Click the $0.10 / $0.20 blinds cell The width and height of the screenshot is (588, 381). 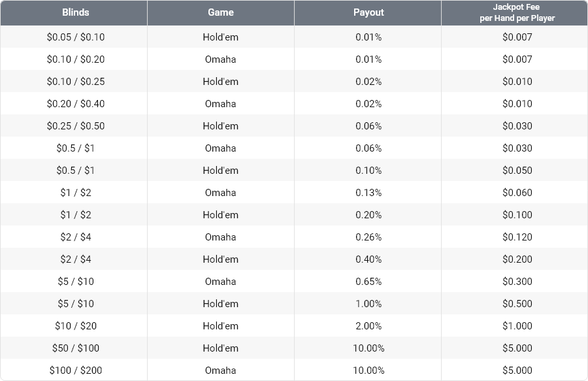[76, 59]
